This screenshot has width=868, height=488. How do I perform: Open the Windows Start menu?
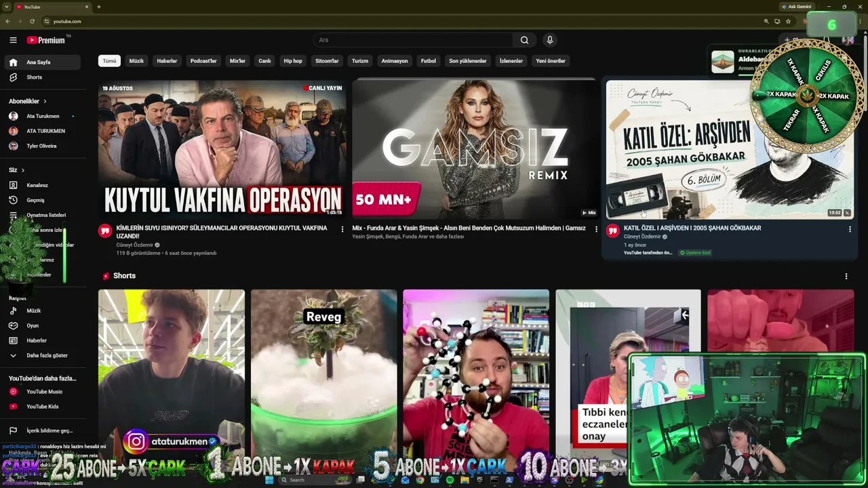(x=269, y=480)
